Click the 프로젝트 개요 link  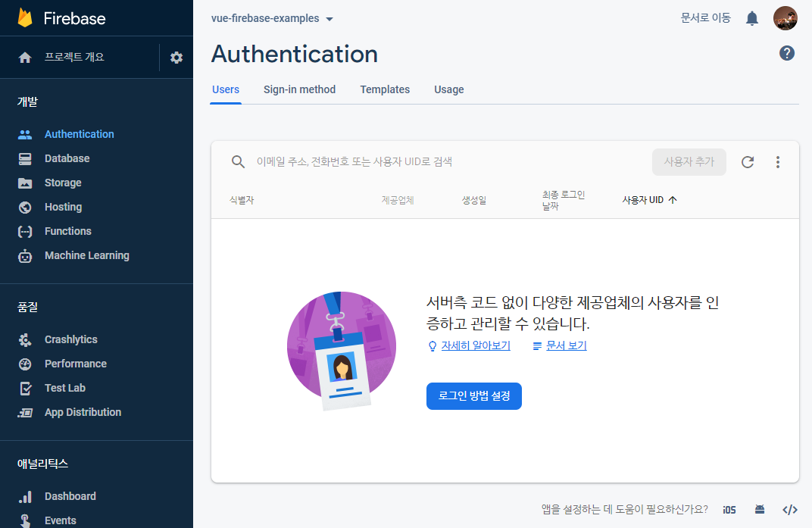click(74, 57)
